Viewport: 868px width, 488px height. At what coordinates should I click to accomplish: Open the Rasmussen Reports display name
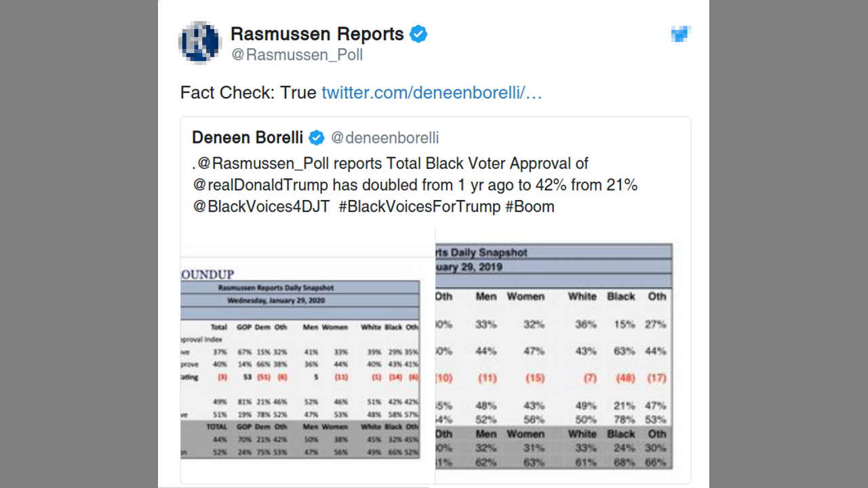tap(317, 34)
